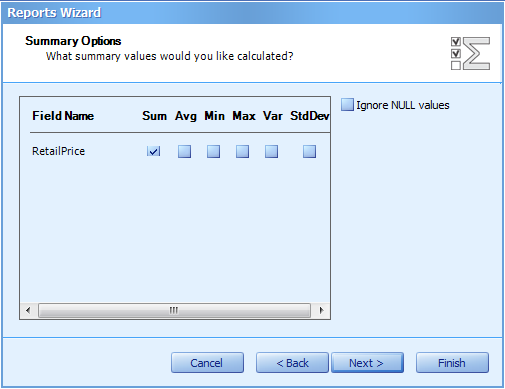Click the Cancel button
The width and height of the screenshot is (505, 389).
coord(207,363)
